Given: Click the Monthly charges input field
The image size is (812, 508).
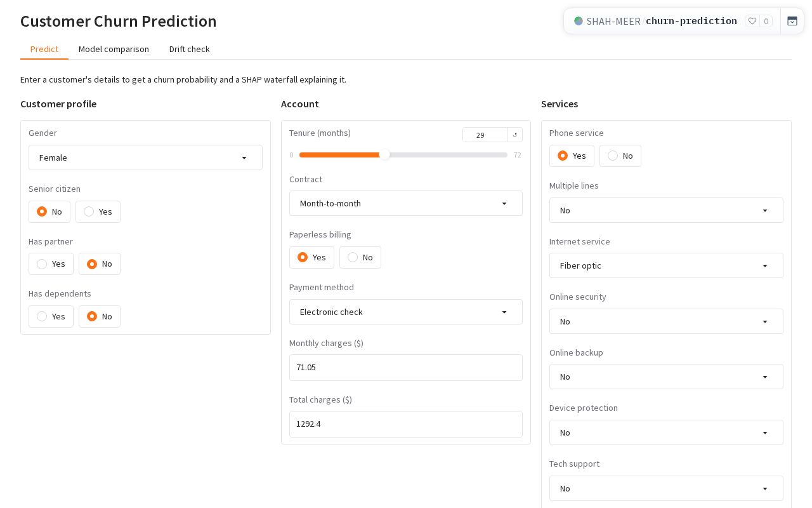Looking at the screenshot, I should pyautogui.click(x=406, y=368).
